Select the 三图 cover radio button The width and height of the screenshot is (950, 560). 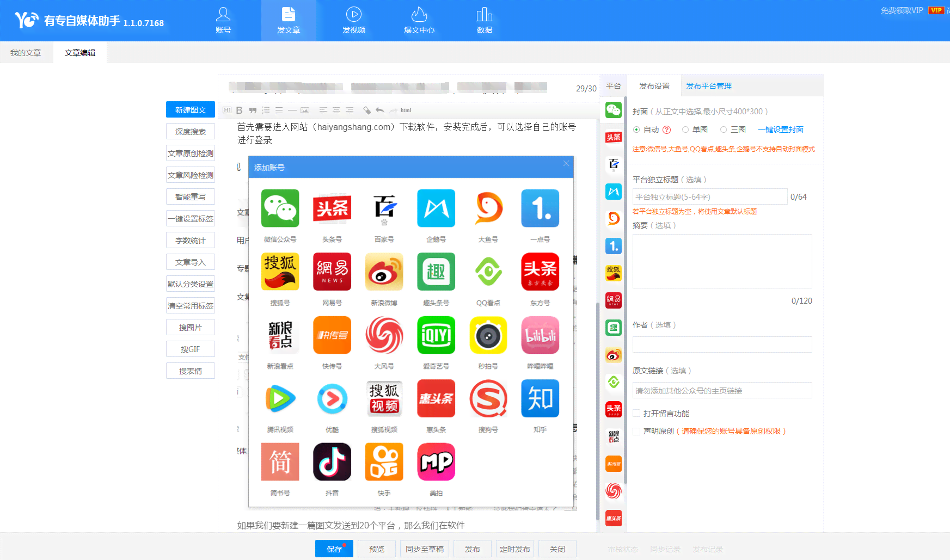[x=724, y=130]
